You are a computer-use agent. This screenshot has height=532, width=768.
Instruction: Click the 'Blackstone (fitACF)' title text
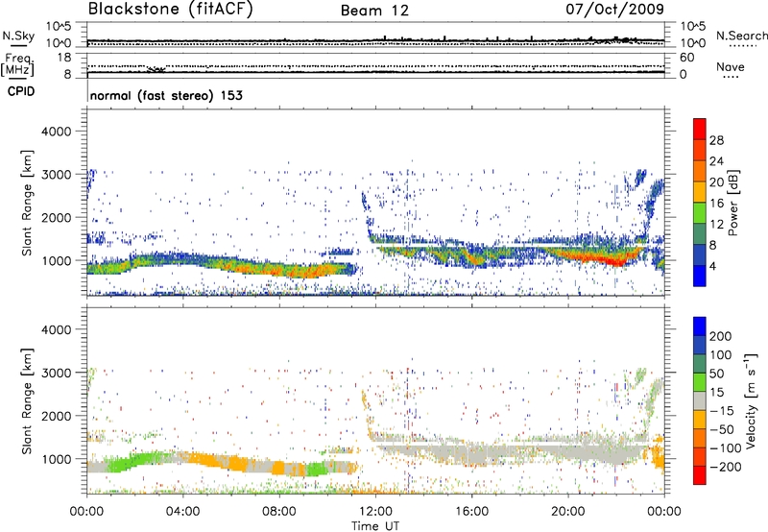pos(170,10)
